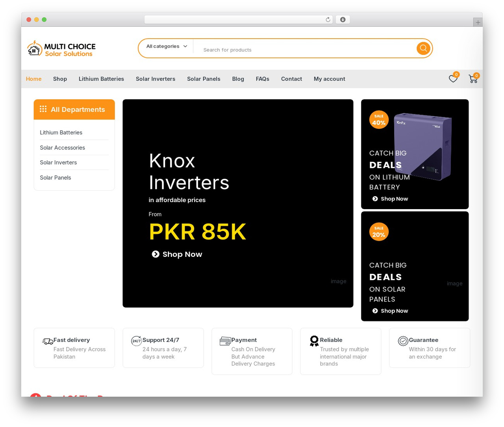Screen dimensions: 504x427
Task: Click the 20% sale badge
Action: point(379,232)
